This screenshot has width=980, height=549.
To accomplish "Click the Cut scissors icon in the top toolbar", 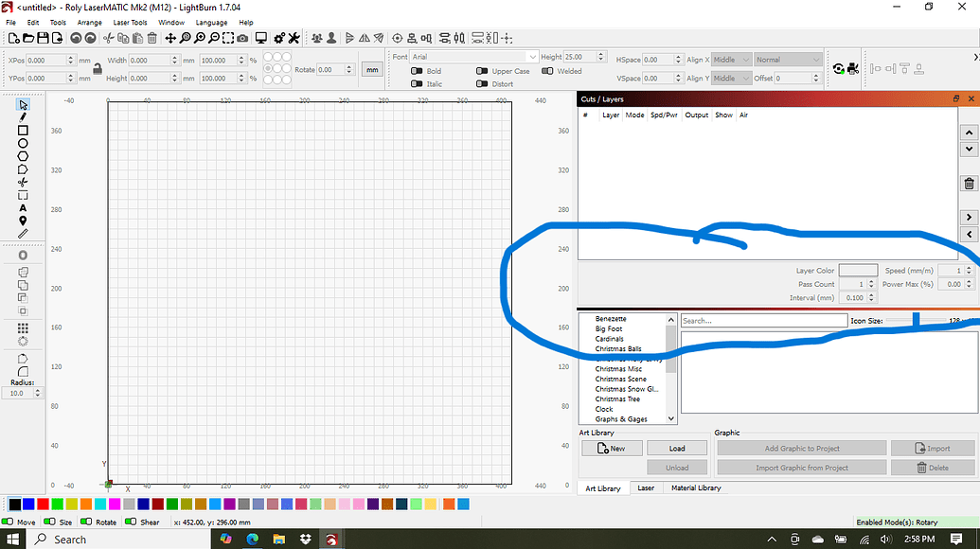I will tap(109, 38).
